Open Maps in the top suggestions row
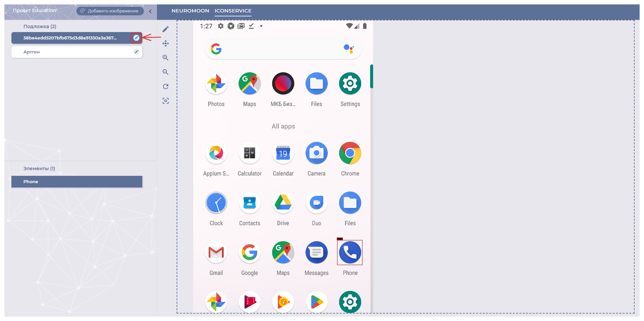The height and width of the screenshot is (321, 644). coord(250,83)
